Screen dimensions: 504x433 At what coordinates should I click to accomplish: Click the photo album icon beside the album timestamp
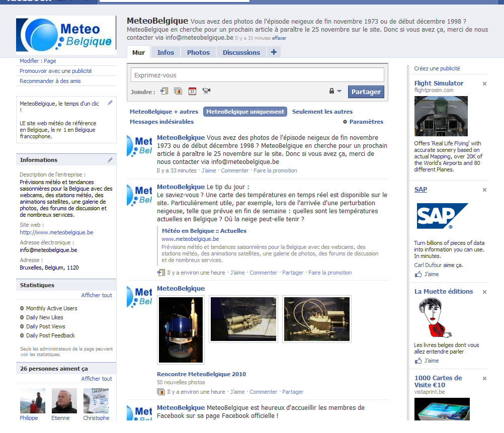click(x=161, y=392)
